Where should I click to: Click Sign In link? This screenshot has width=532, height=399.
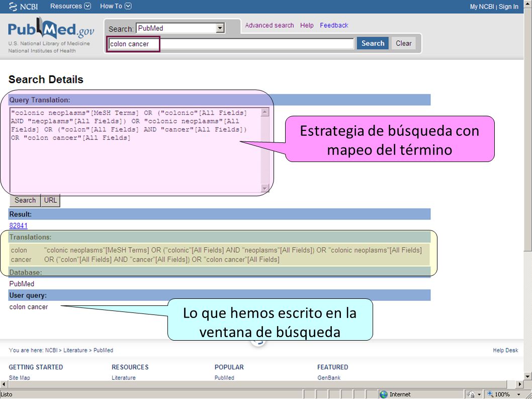508,7
